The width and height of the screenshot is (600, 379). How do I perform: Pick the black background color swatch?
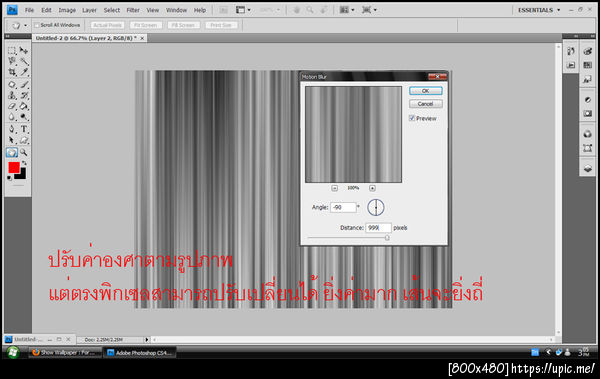coord(22,175)
